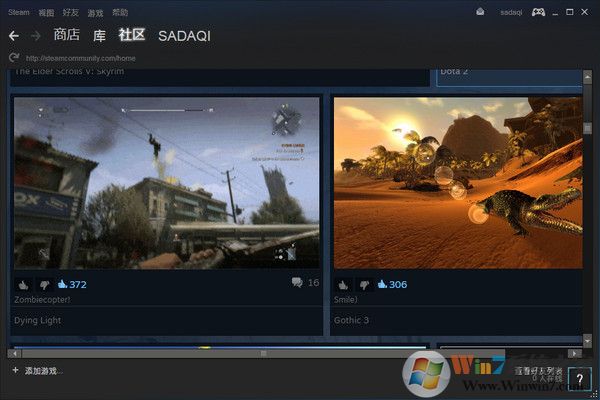
Task: Open the sadaqi account dropdown
Action: pos(511,12)
